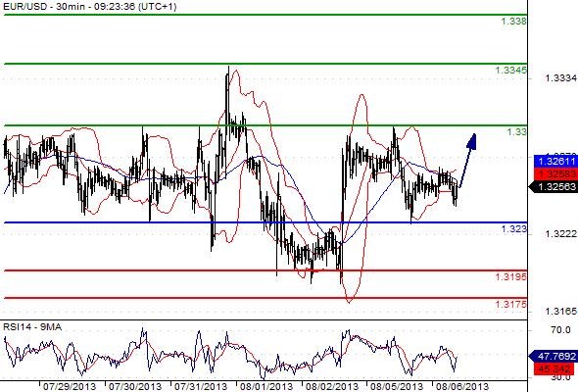
Task: Click the 08/05/2013 date label
Action: click(x=398, y=387)
